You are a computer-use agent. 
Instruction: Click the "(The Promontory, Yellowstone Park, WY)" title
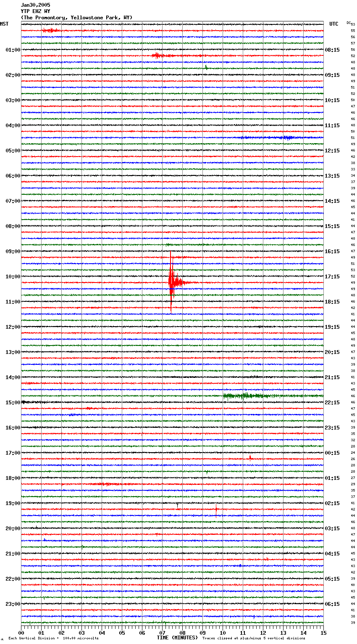[76, 18]
